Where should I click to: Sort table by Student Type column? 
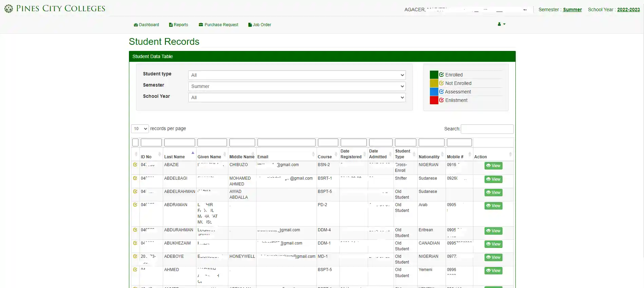coord(405,154)
